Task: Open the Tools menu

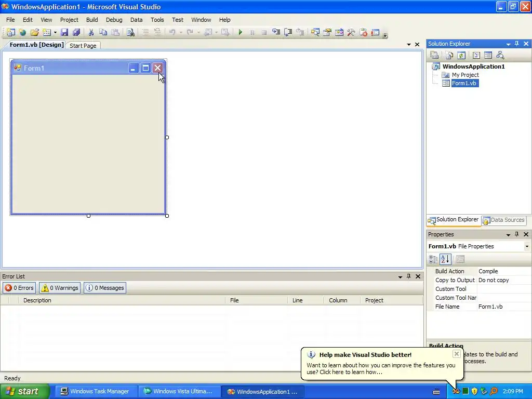Action: point(157,20)
